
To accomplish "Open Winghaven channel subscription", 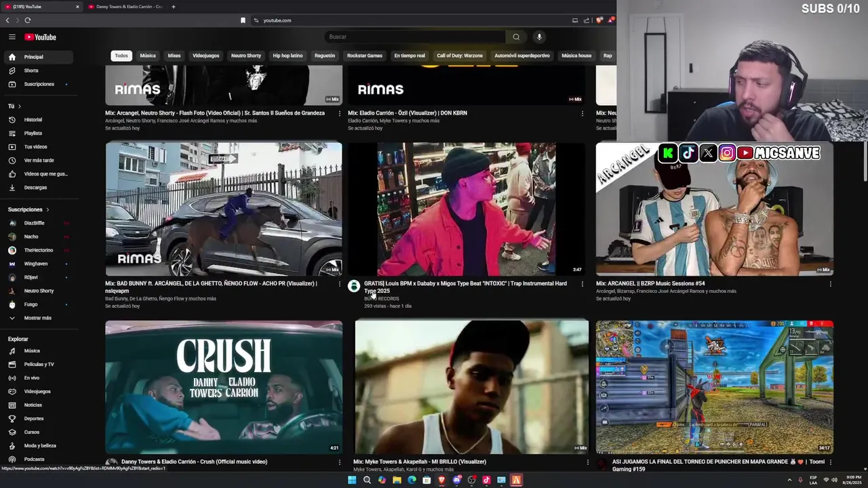I will [38, 264].
